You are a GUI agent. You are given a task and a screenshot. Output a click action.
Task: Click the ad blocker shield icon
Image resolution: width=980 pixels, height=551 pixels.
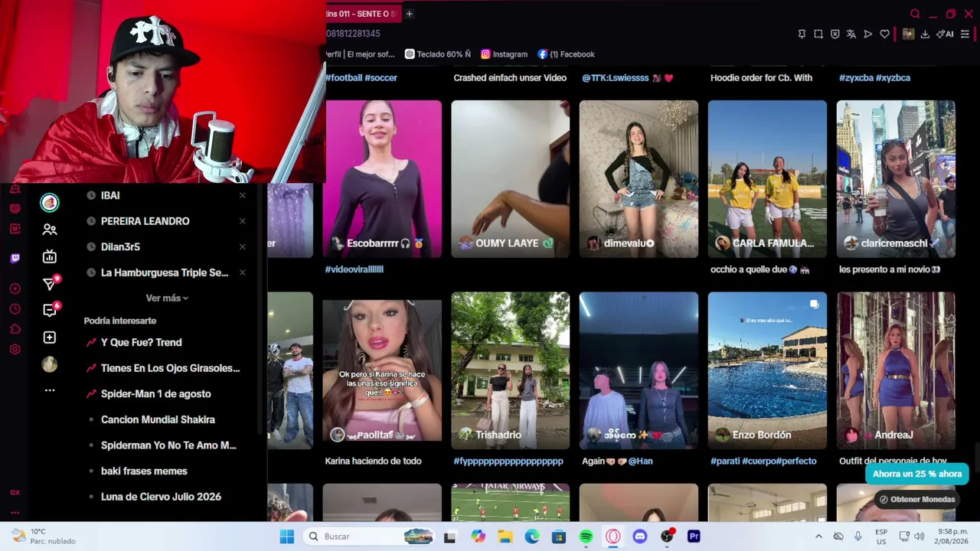click(x=835, y=34)
